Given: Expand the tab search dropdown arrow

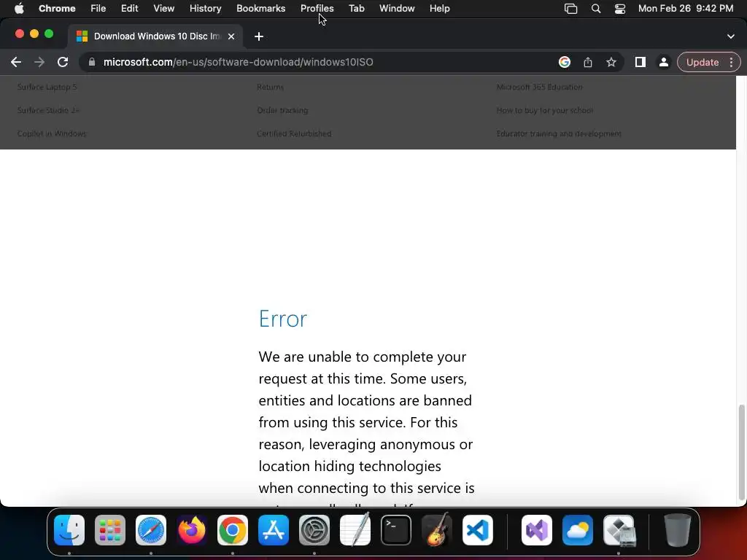Looking at the screenshot, I should (x=731, y=36).
